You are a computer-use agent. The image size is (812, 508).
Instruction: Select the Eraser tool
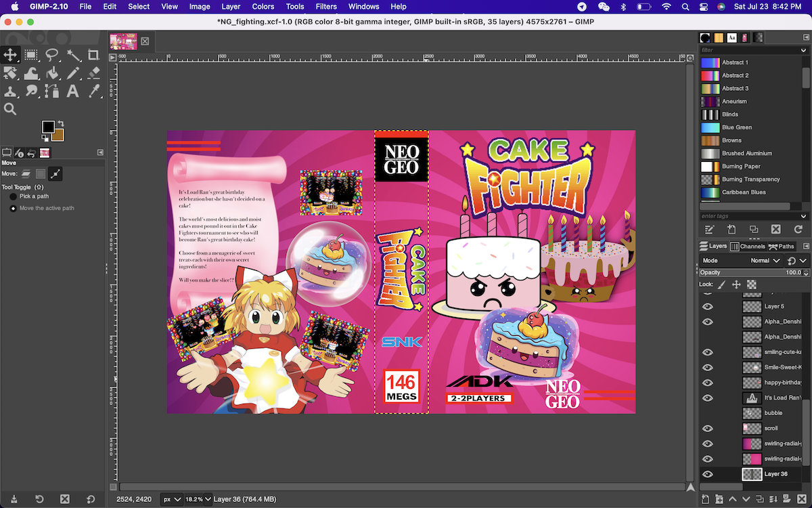pos(94,73)
